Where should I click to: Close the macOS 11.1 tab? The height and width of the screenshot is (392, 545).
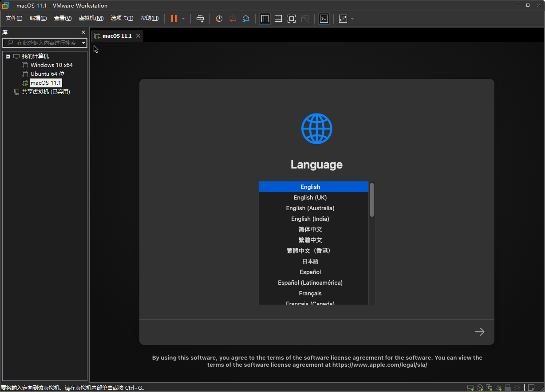pos(138,36)
